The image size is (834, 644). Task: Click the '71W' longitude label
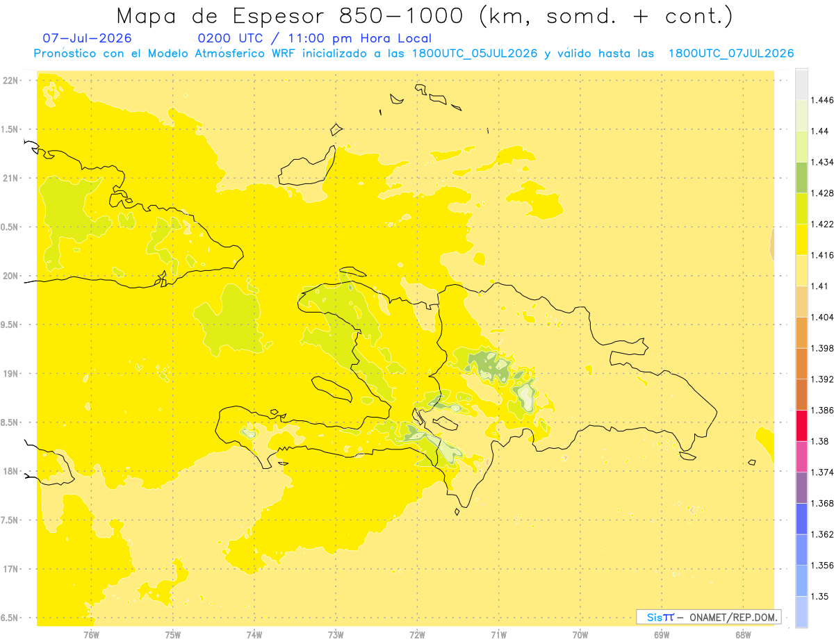click(498, 634)
